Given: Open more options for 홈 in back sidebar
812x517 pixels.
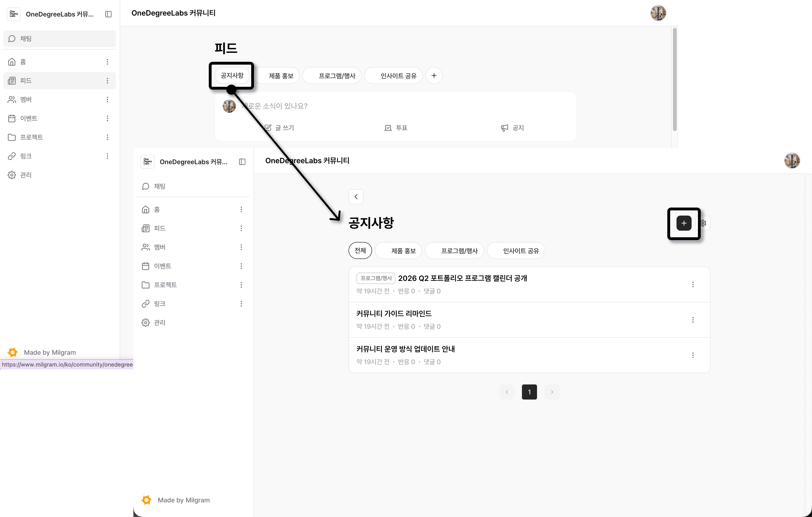Looking at the screenshot, I should (108, 62).
